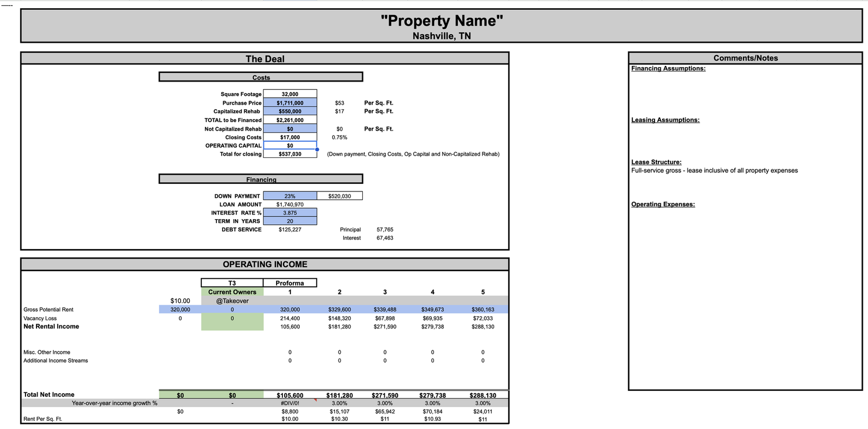
Task: Click the Total Net Income label
Action: point(49,395)
